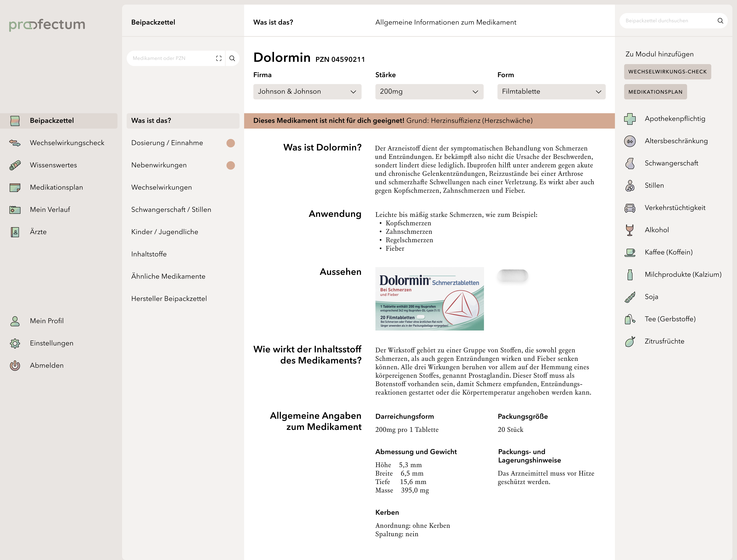
Task: Click the Abmelden power icon
Action: tap(15, 366)
